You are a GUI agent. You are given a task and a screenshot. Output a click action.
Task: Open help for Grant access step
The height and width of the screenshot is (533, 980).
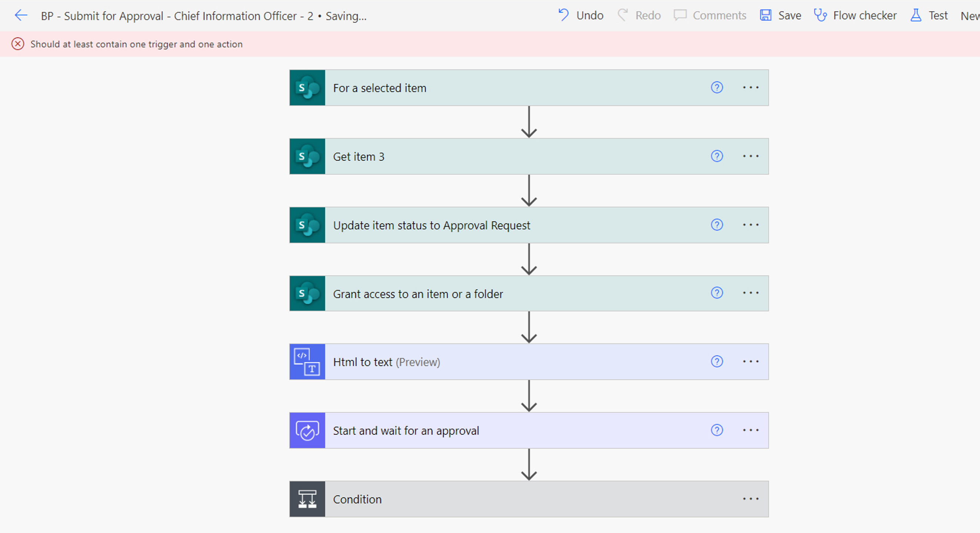[x=717, y=293]
